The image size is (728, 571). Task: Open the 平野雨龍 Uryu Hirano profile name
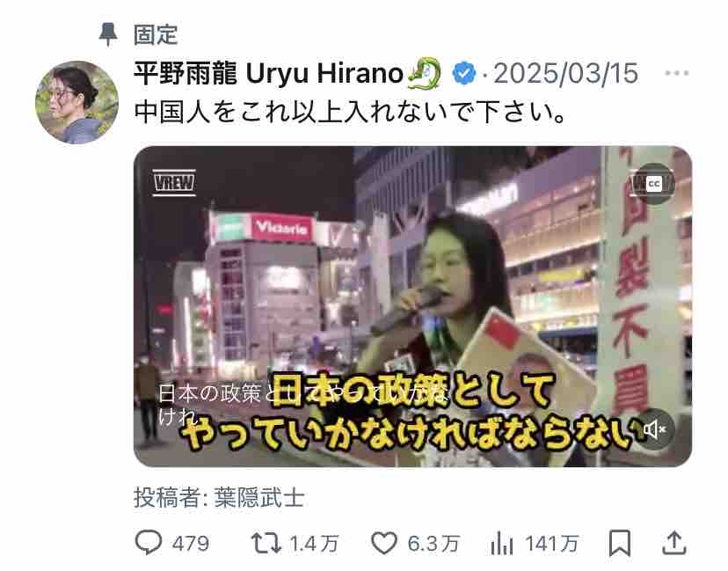point(268,73)
